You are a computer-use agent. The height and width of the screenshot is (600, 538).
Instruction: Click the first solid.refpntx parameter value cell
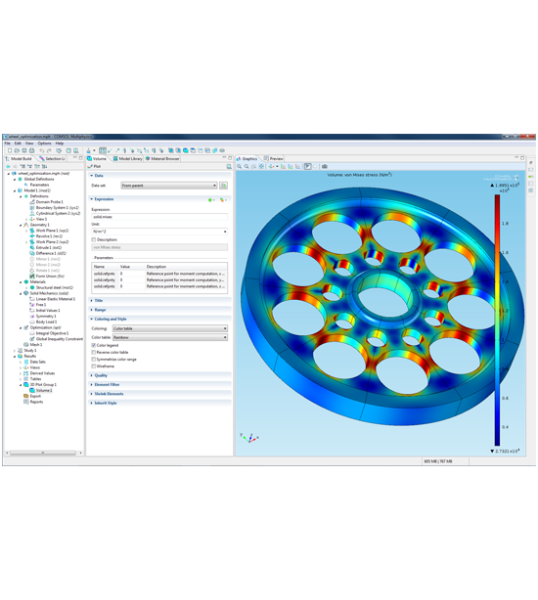(x=132, y=274)
